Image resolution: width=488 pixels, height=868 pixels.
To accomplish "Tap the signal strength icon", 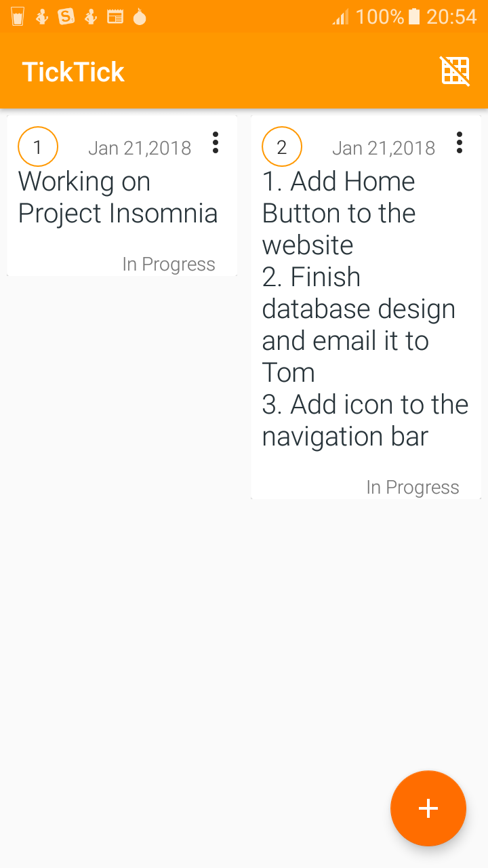I will tap(340, 17).
